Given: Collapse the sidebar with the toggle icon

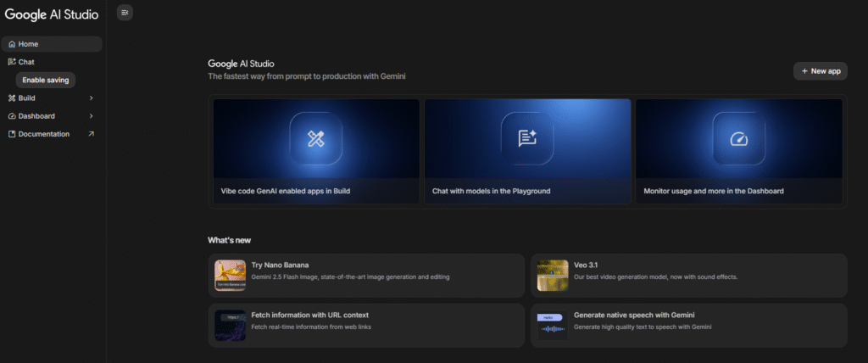Looking at the screenshot, I should click(125, 13).
